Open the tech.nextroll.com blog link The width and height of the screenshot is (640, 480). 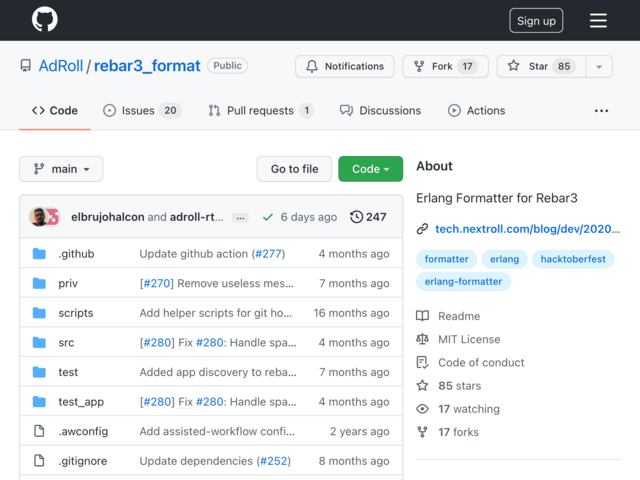coord(527,229)
